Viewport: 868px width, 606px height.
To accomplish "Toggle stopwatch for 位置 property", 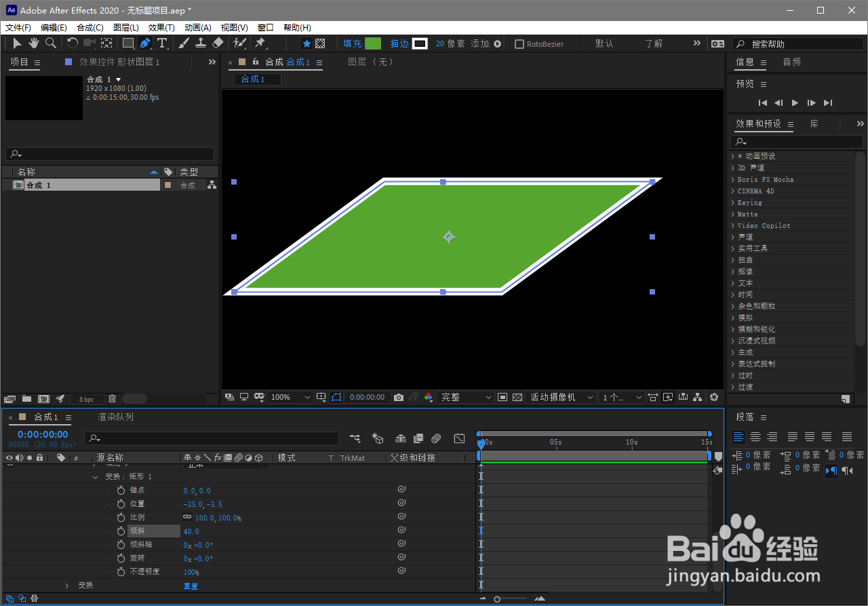I will point(121,504).
